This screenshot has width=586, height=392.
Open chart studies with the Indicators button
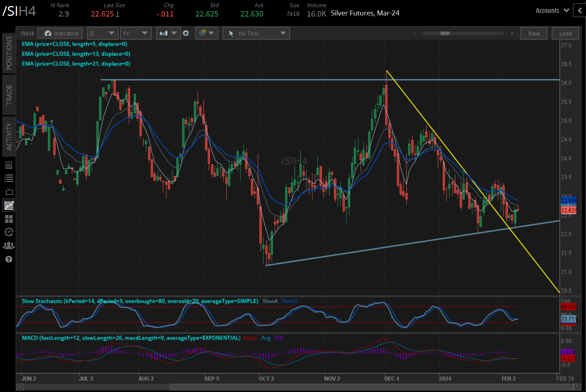(x=60, y=33)
